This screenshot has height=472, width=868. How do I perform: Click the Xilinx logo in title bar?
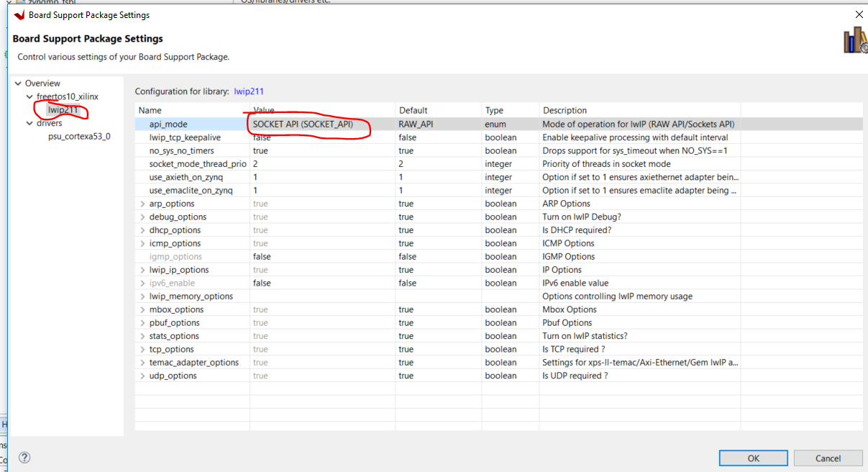[x=19, y=15]
